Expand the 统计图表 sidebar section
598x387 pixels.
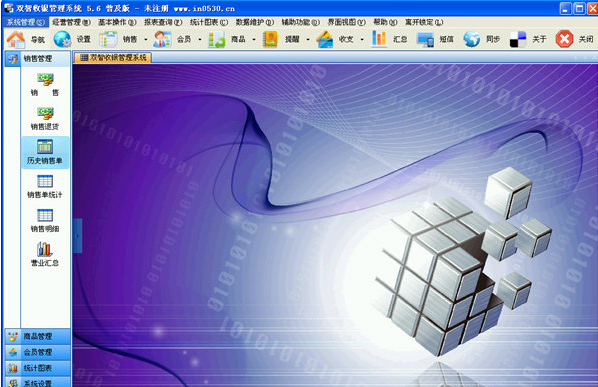[x=37, y=368]
